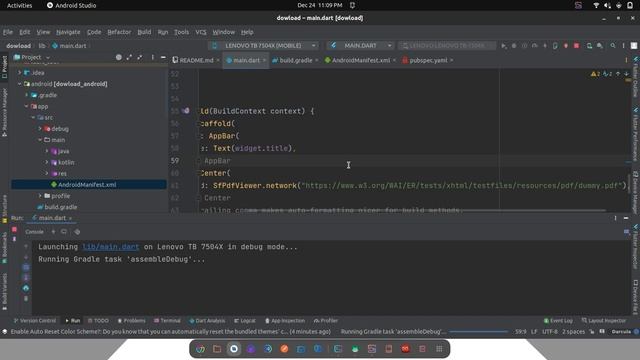640x360 pixels.
Task: Open the MAIN.DART run configuration dropdown
Action: coord(361,46)
